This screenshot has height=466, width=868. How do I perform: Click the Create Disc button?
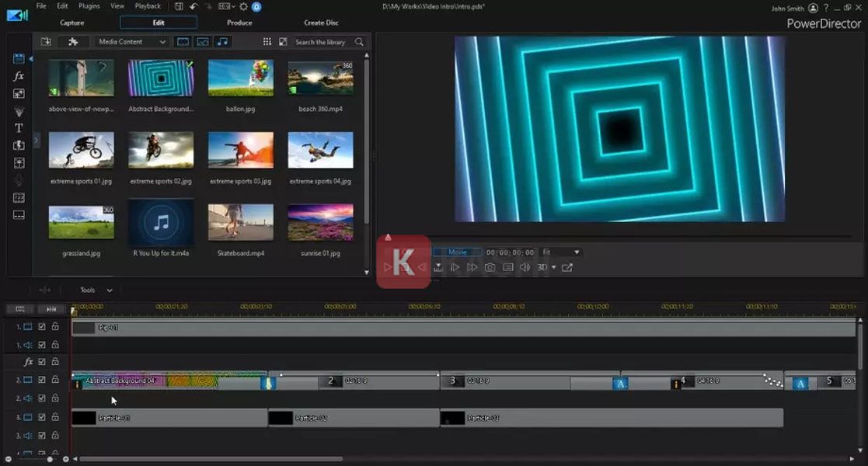point(321,23)
